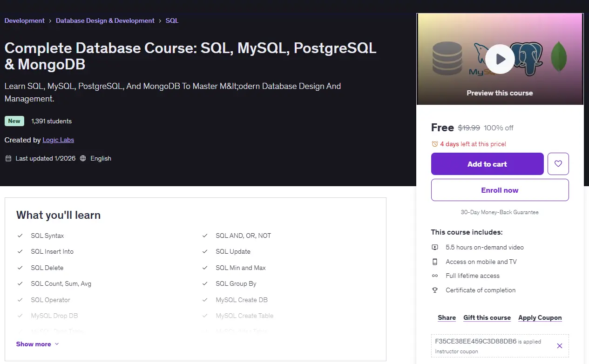This screenshot has height=364, width=589.
Task: Open the SQL breadcrumb link
Action: point(172,20)
